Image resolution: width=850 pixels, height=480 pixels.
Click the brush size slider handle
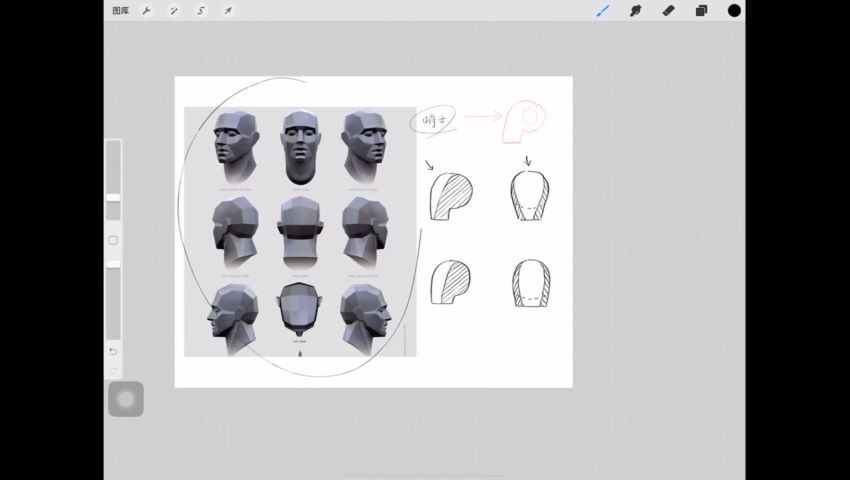pyautogui.click(x=113, y=198)
